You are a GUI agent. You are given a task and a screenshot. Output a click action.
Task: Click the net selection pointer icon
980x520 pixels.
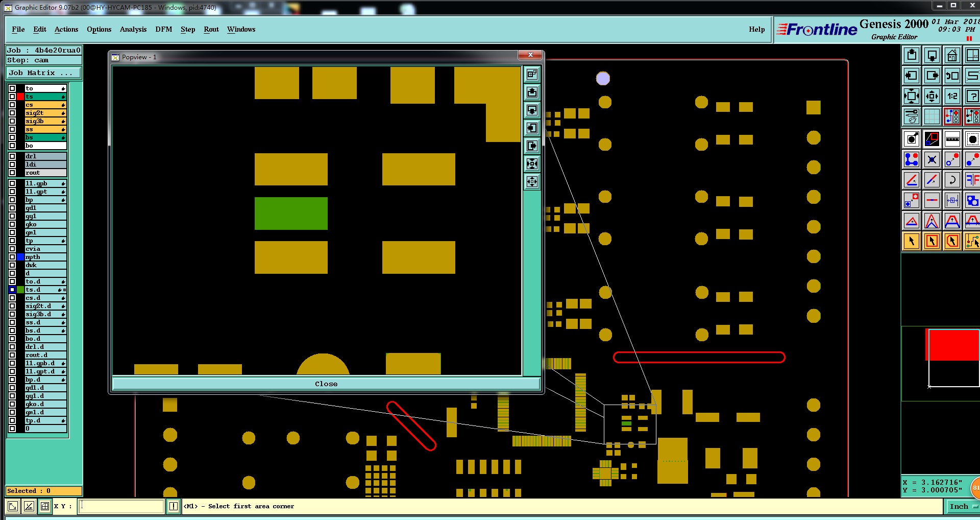[972, 241]
